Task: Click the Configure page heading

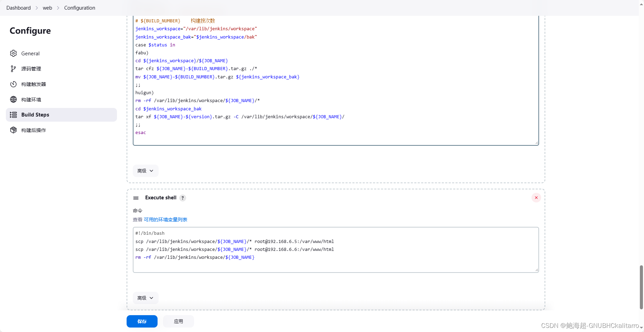Action: point(30,31)
